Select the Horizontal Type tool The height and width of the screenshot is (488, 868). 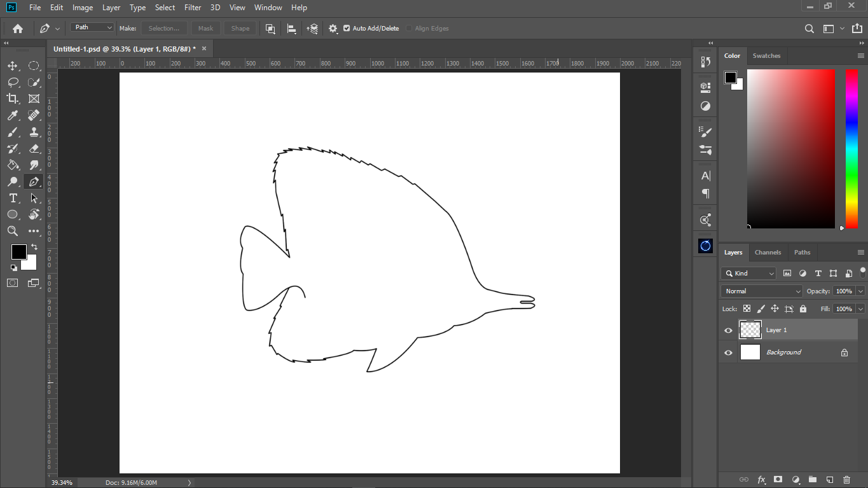[x=13, y=199]
